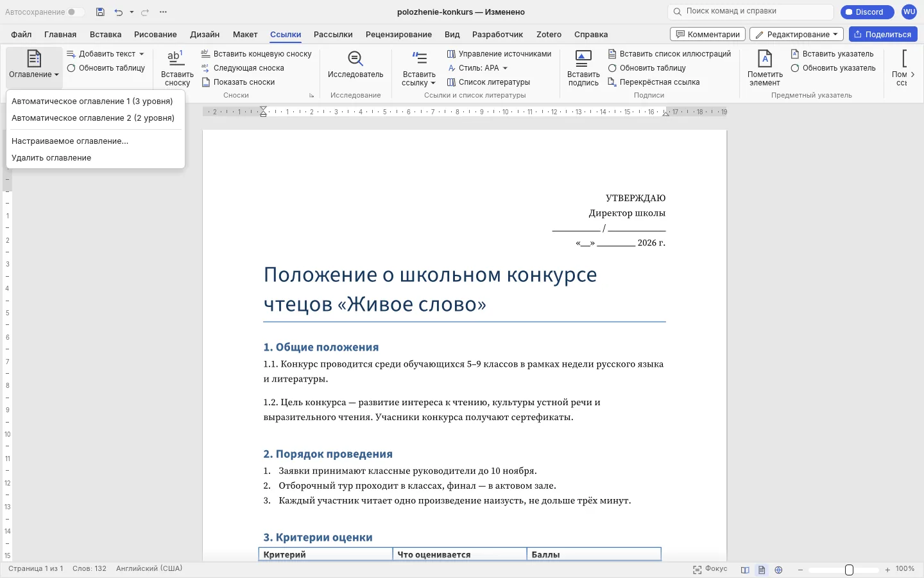Viewport: 924px width, 578px height.
Task: Click Следующая сноска
Action: [243, 68]
